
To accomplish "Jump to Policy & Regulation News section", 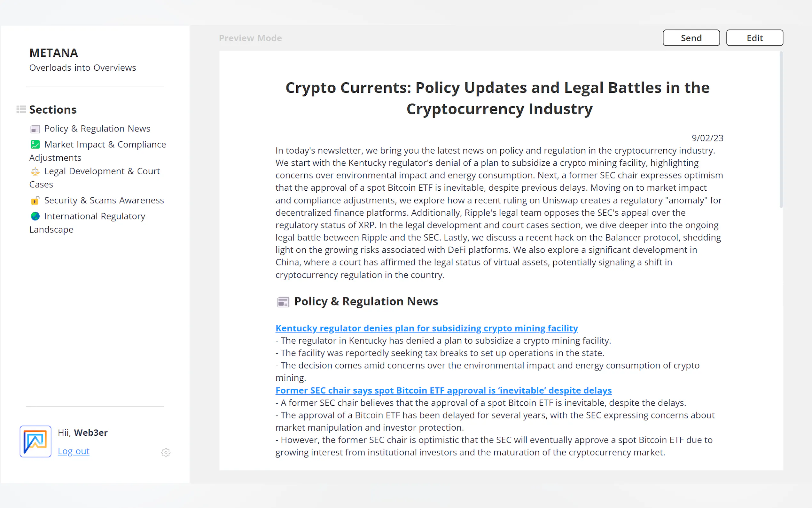I will (97, 129).
